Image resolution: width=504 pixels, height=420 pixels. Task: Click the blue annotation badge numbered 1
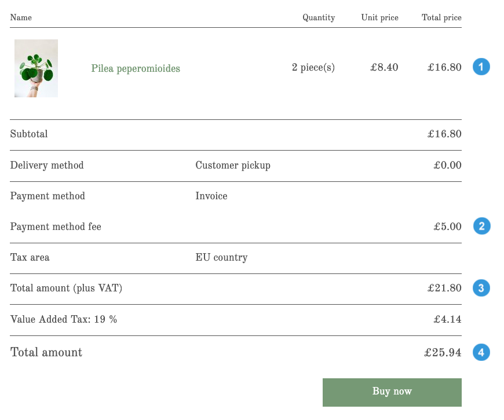click(481, 67)
